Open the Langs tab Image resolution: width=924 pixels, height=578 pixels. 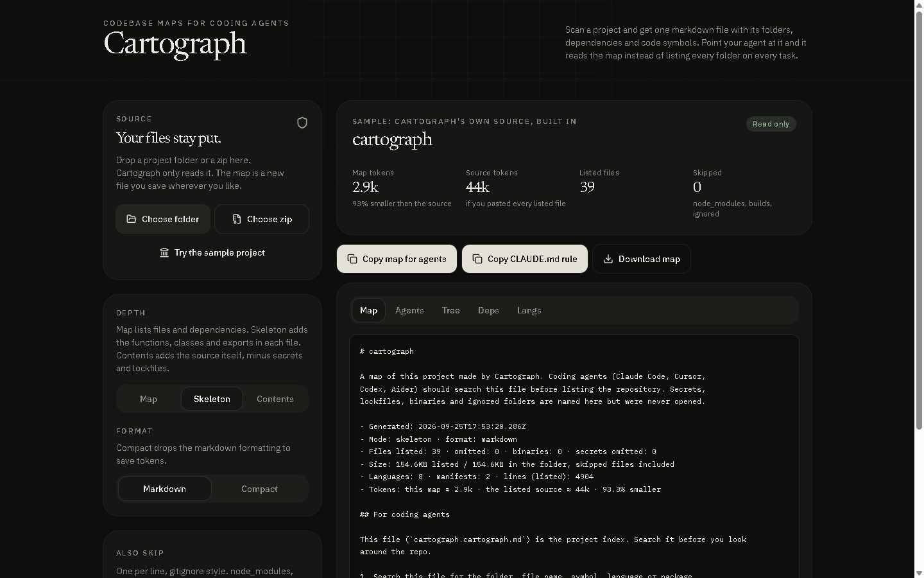[529, 310]
